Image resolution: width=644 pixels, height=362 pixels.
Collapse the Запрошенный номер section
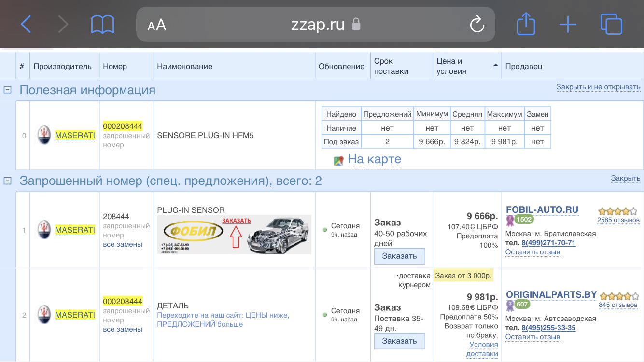click(7, 181)
